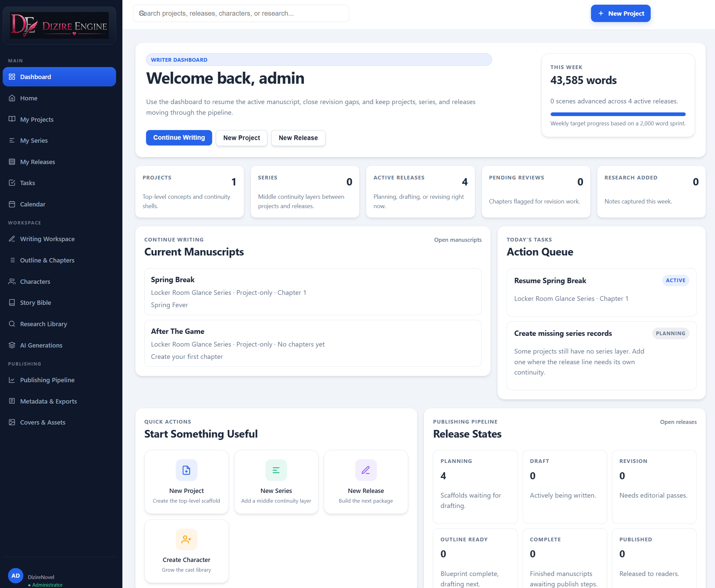715x588 pixels.
Task: Click the Projects stat card
Action: (189, 191)
